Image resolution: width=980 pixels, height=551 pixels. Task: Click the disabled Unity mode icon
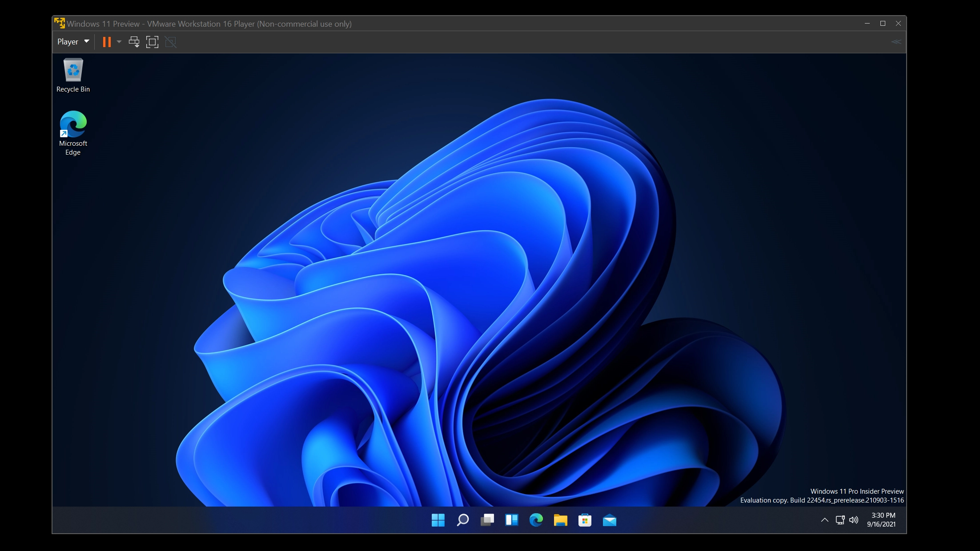[170, 42]
